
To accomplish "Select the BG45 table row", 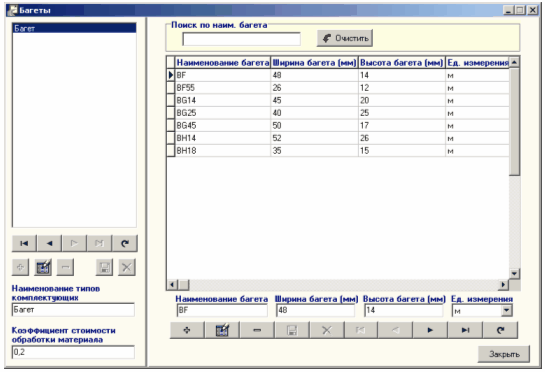I will pos(338,126).
